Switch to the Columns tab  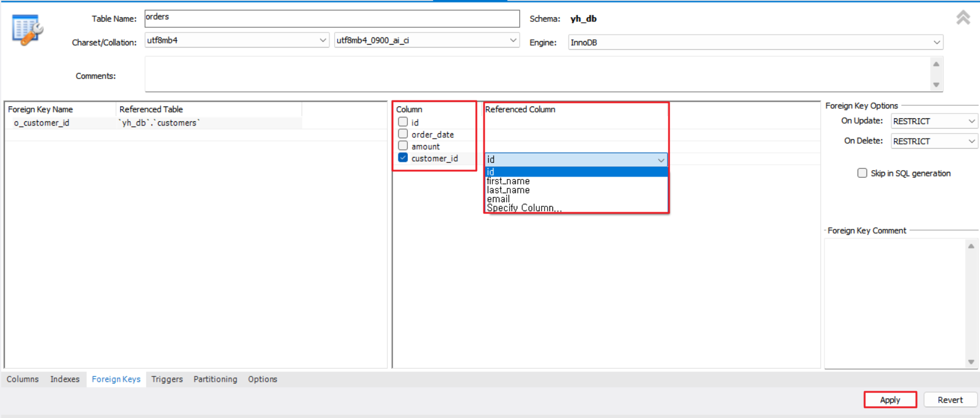[x=23, y=379]
